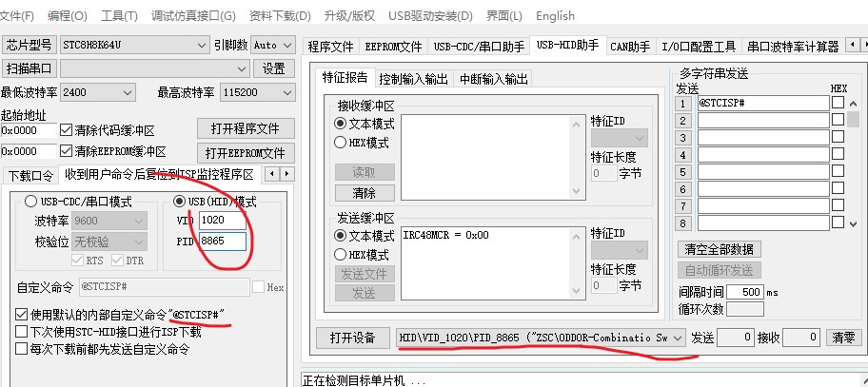The image size is (868, 387).
Task: Click multi-string send button 1
Action: pos(683,104)
